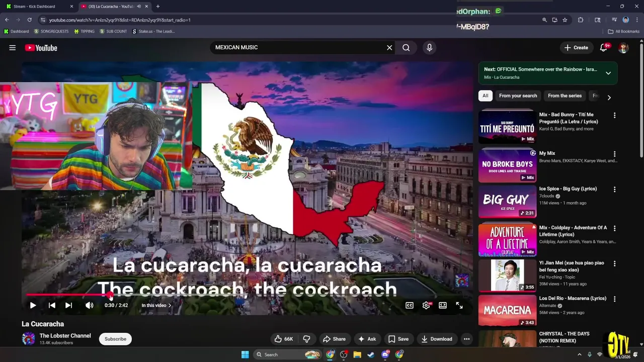Expand the Mix - La Cucaracha queue panel
644x362 pixels.
(608, 73)
